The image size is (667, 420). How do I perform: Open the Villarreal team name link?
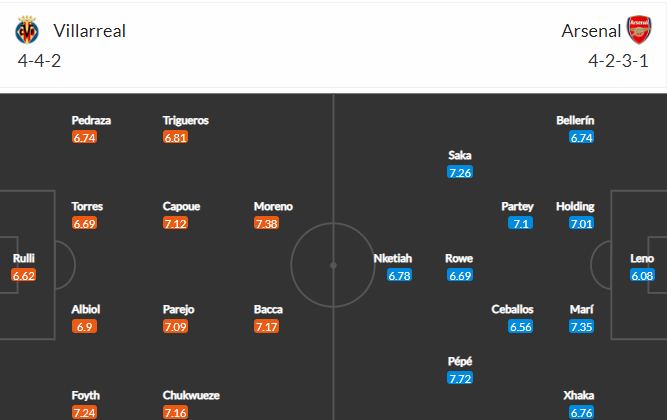tap(89, 31)
